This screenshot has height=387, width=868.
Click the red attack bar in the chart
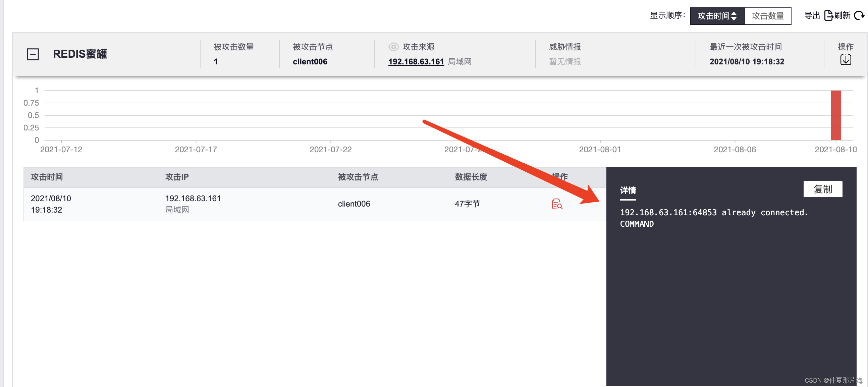pos(836,115)
